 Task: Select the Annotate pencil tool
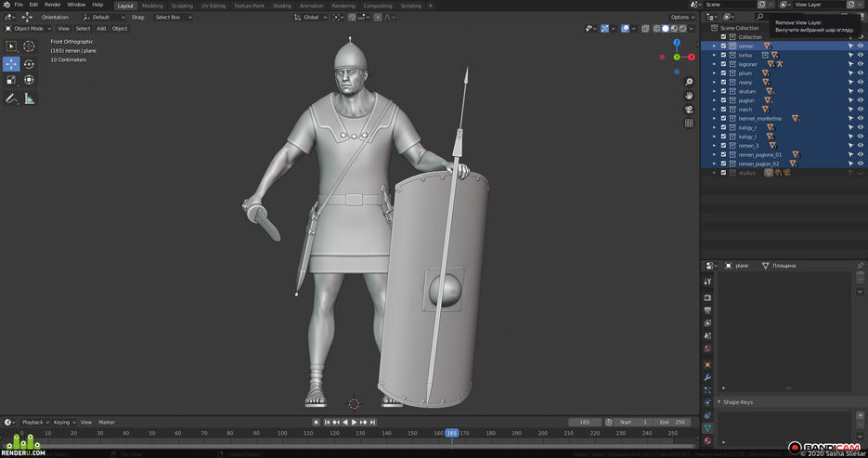[11, 99]
